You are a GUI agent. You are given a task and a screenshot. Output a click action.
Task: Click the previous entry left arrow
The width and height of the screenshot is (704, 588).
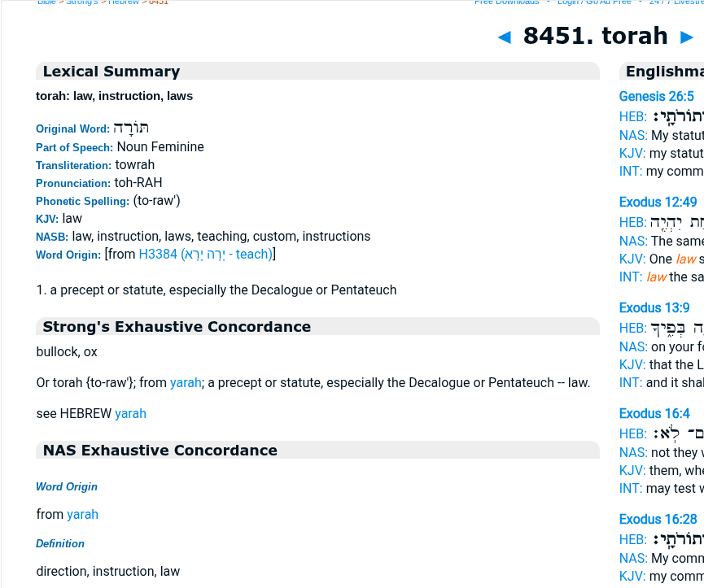pyautogui.click(x=505, y=37)
